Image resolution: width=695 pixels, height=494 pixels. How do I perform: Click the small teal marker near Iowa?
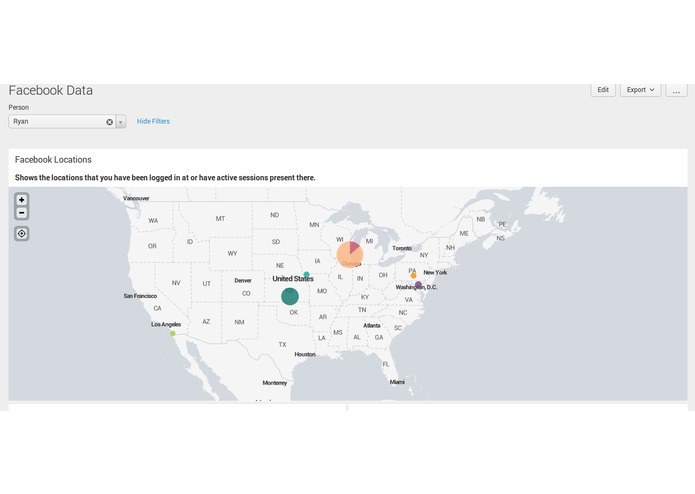[306, 275]
